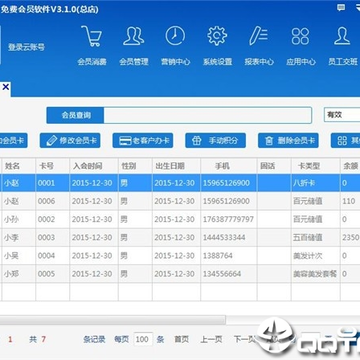The width and height of the screenshot is (360, 360).
Task: Click the balance value 110
Action: pos(349,201)
